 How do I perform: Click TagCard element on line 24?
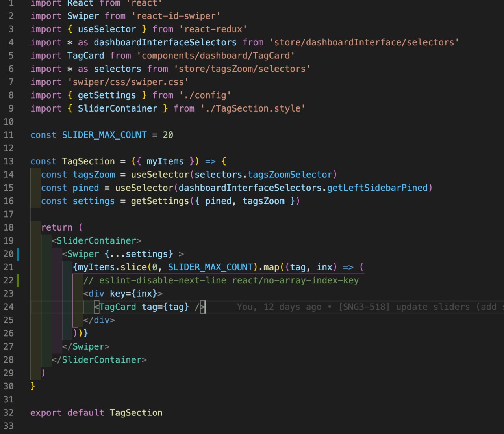(x=149, y=307)
